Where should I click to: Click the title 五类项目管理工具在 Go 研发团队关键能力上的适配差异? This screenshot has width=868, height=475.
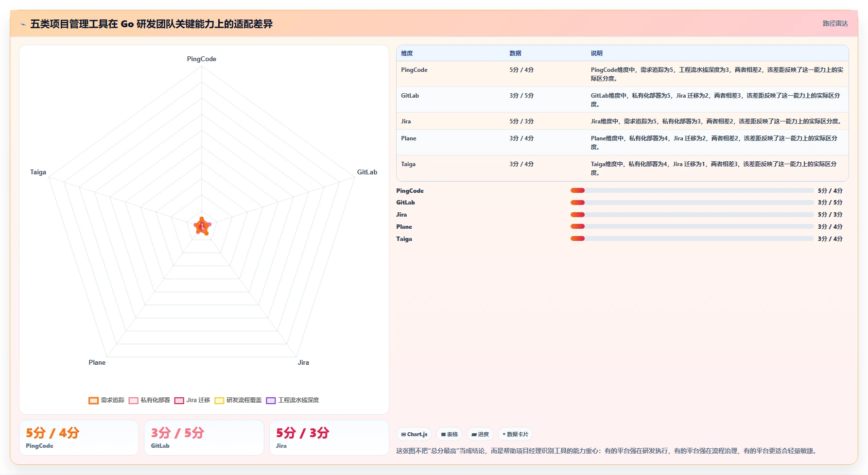tap(151, 24)
